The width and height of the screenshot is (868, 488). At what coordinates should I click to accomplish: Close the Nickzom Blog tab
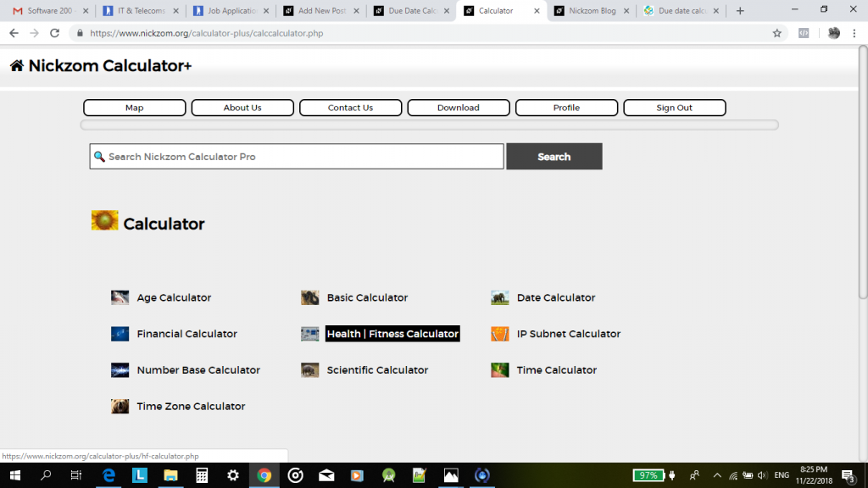pos(626,10)
